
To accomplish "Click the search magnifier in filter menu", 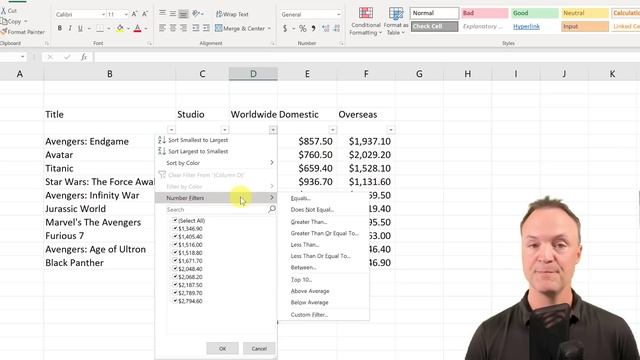I will (272, 209).
